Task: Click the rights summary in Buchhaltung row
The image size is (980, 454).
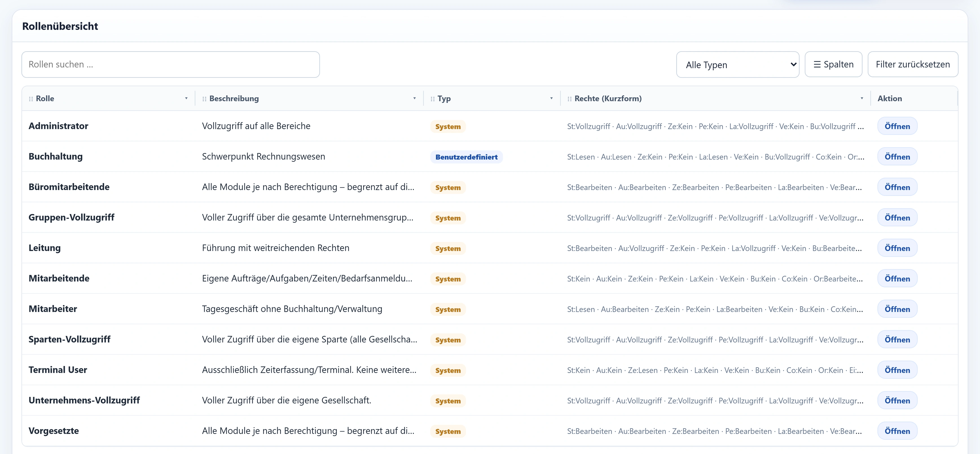Action: click(x=716, y=157)
